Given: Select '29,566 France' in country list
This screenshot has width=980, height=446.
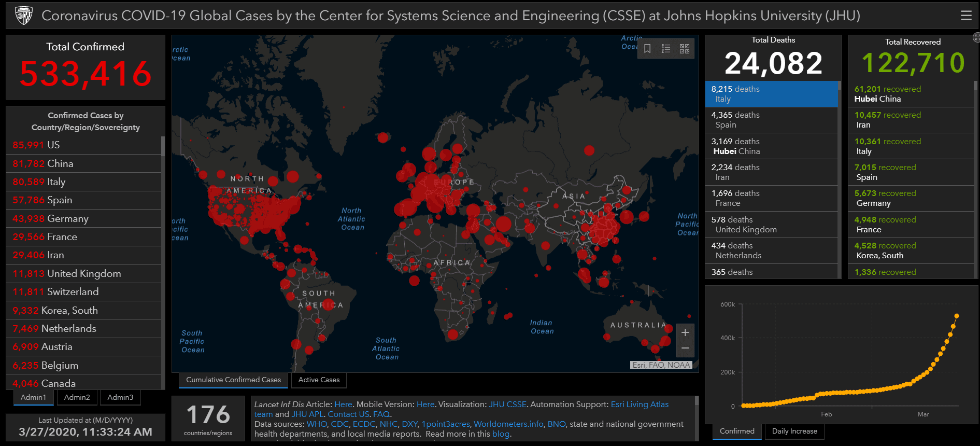Looking at the screenshot, I should tap(83, 237).
